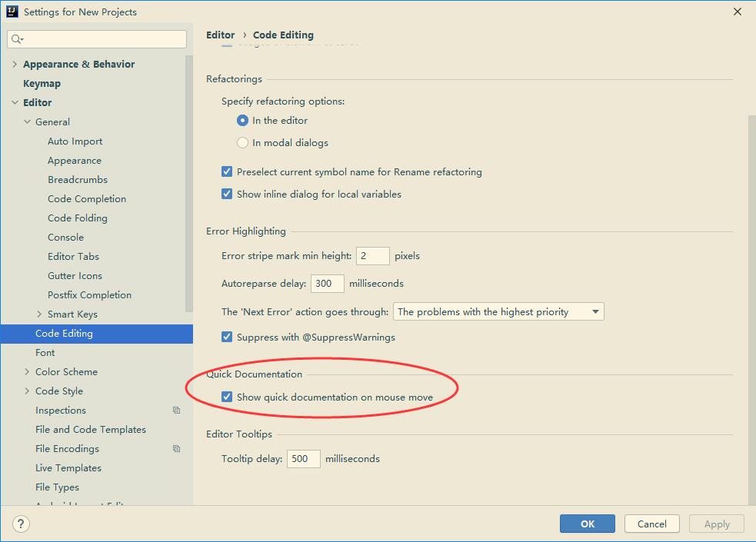Open Code Folding settings

tap(78, 218)
